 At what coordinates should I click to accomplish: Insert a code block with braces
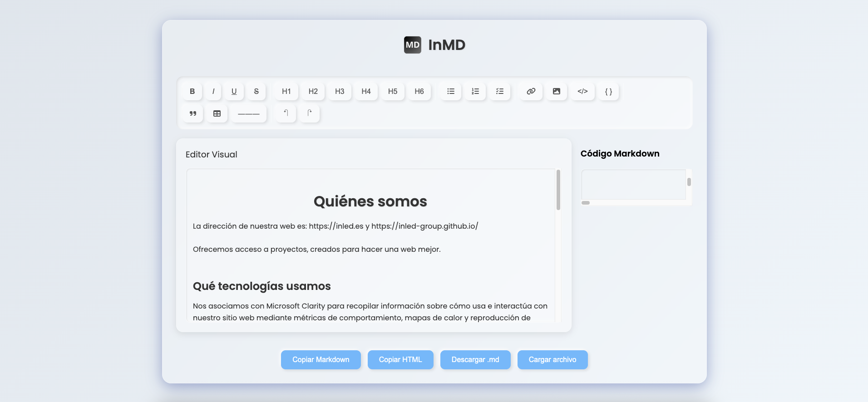point(608,91)
